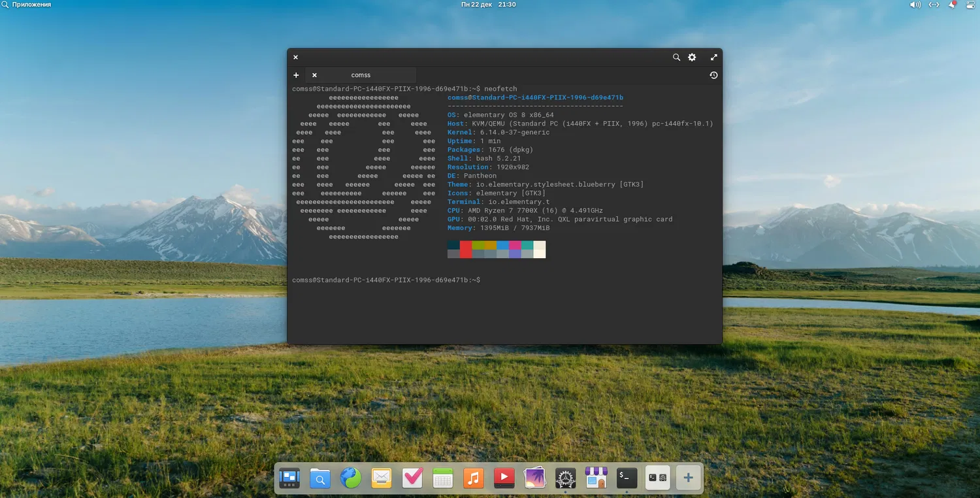Click the Memory value '1395MiB / 7937MiB'
The image size is (980, 498).
515,228
